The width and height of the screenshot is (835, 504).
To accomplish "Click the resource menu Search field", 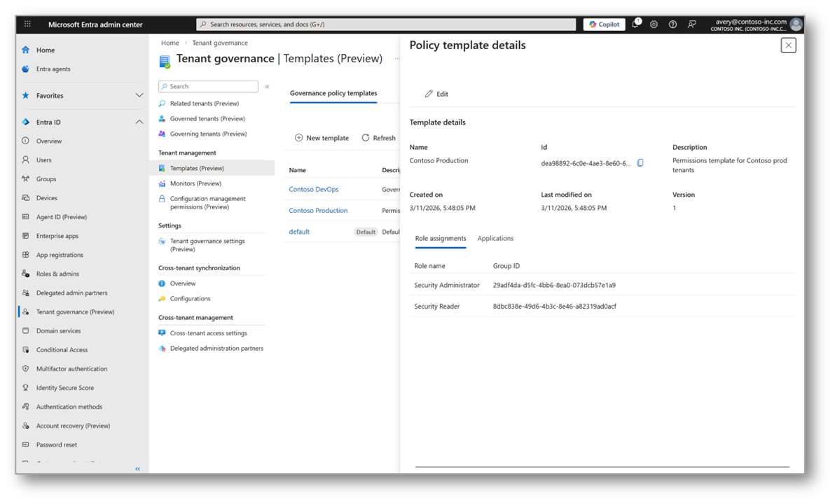I will tap(208, 86).
